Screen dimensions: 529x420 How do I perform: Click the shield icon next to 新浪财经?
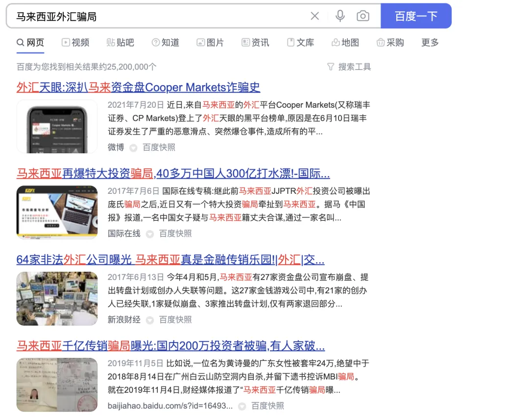point(150,320)
